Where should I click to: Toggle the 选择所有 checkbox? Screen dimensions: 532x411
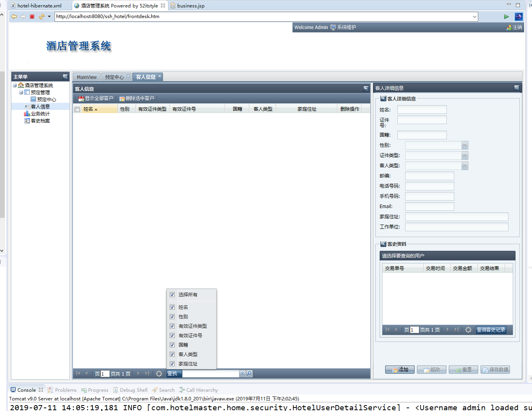click(x=172, y=294)
